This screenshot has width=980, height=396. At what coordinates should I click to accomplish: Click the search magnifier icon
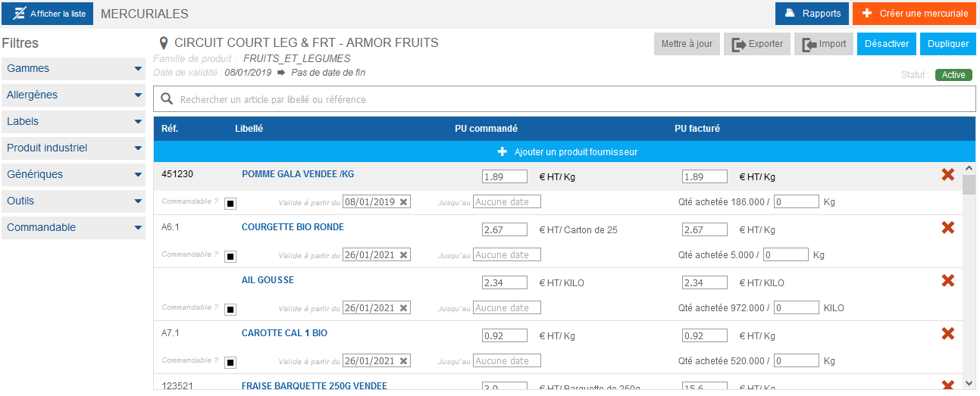[167, 99]
